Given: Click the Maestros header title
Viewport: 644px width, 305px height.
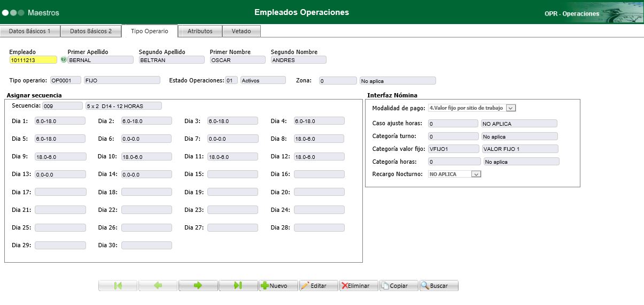Looking at the screenshot, I should [43, 12].
